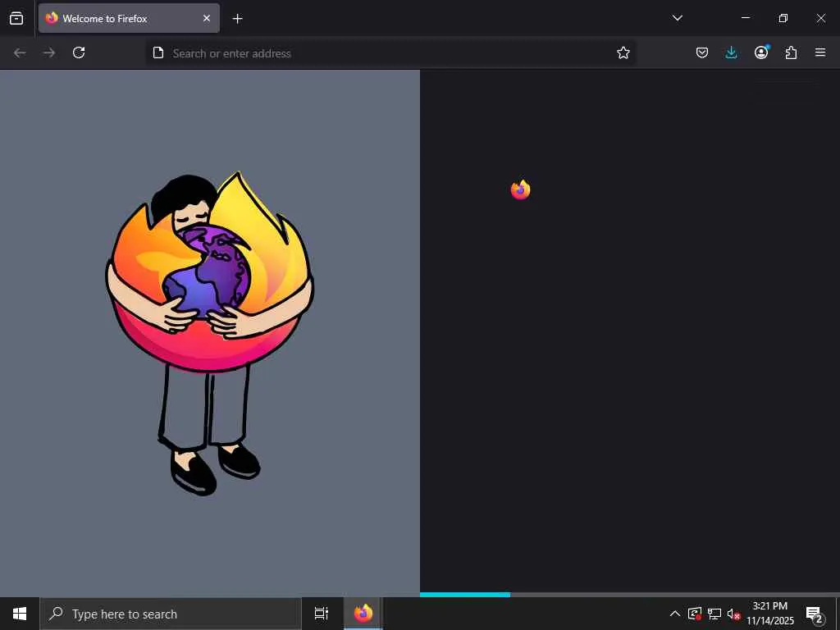Click the Type here to search box

point(171,614)
